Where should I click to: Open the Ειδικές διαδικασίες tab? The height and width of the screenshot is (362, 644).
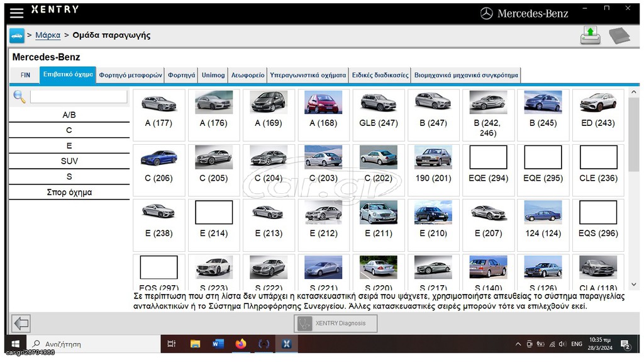coord(380,76)
